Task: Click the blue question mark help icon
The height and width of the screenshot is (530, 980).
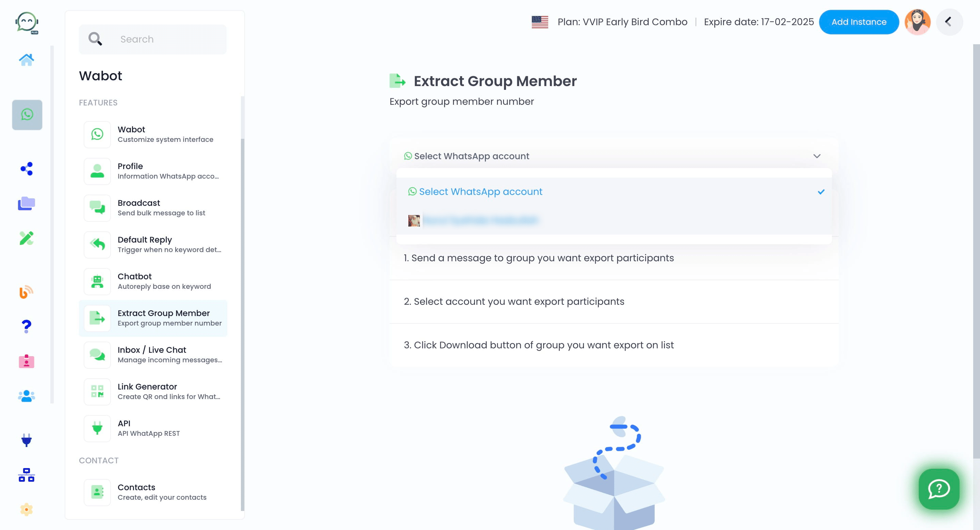Action: point(26,326)
